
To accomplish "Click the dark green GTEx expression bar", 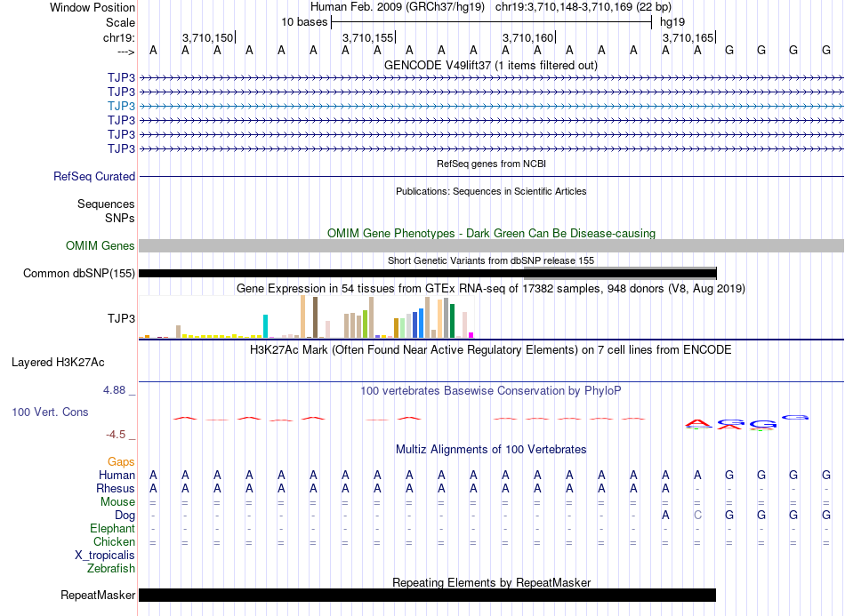I will (x=452, y=321).
